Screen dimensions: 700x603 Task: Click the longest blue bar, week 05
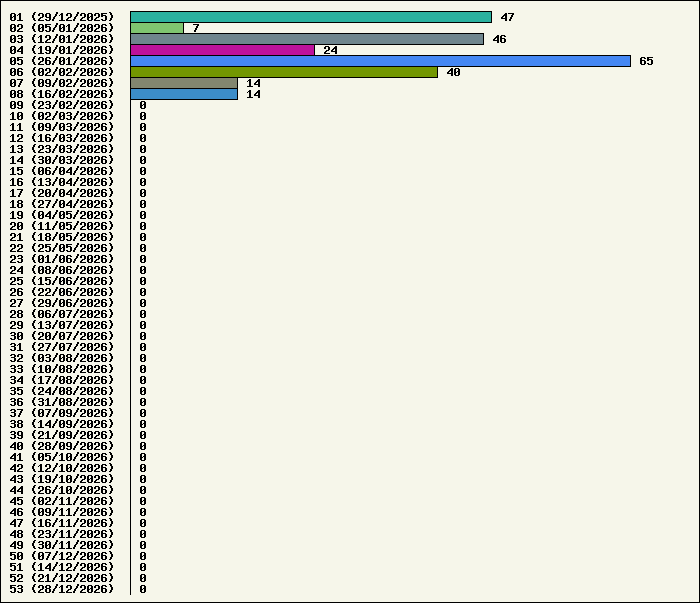click(x=380, y=61)
